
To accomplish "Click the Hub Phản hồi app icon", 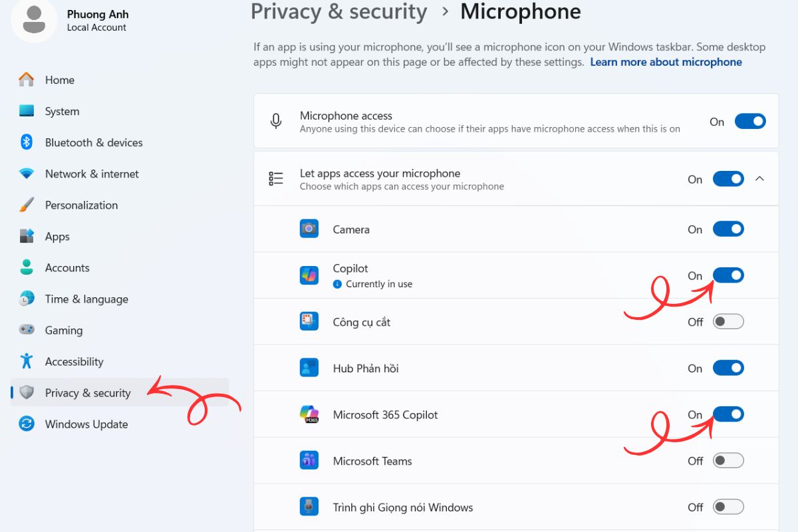I will [309, 368].
